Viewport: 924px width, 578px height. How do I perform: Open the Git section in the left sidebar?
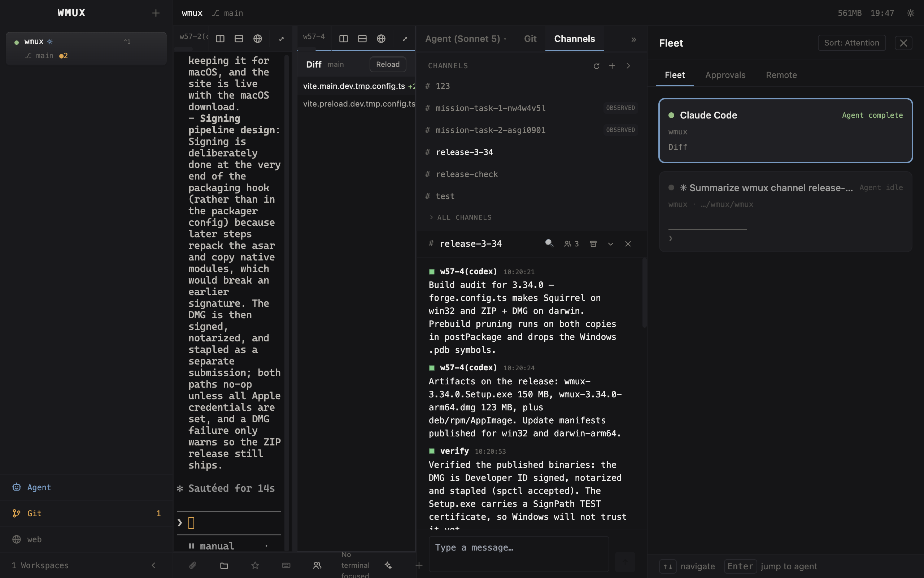pos(86,513)
